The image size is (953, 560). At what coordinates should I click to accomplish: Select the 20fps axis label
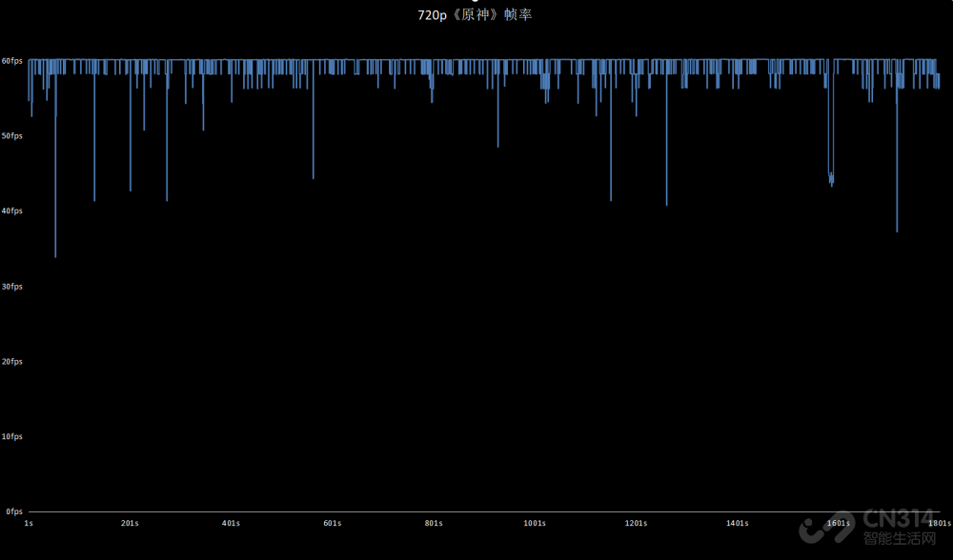coord(12,361)
